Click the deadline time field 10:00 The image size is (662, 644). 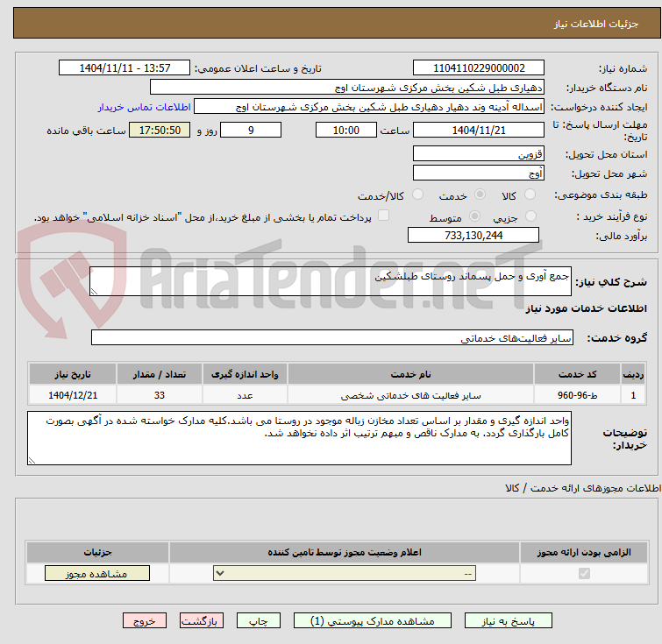[346, 130]
